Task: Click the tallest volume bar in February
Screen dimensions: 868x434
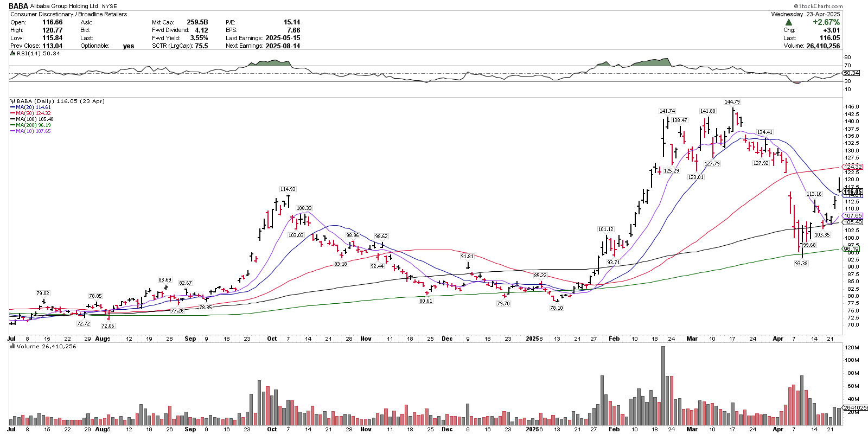Action: pyautogui.click(x=663, y=386)
